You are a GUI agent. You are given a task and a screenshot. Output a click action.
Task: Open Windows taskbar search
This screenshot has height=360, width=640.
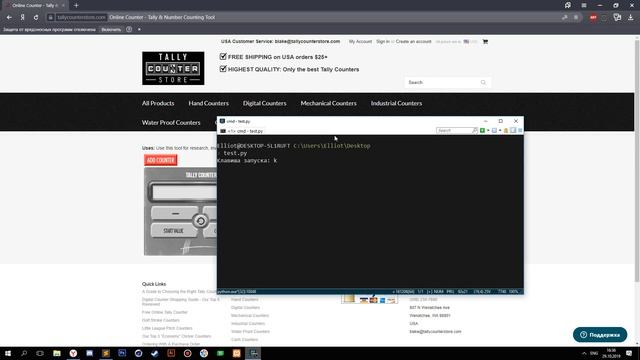point(24,353)
